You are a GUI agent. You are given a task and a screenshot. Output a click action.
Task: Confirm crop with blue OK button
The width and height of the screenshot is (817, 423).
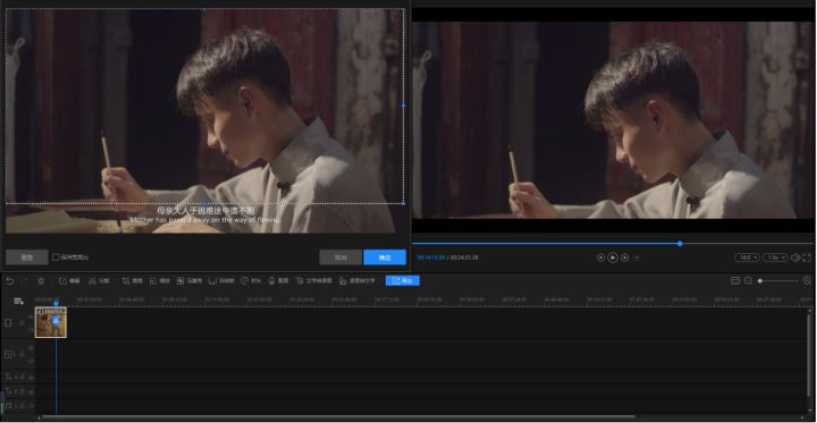tap(385, 257)
